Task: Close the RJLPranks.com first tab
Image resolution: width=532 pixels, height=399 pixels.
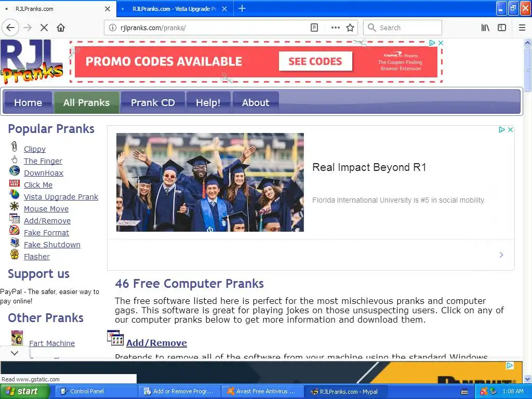Action: [108, 9]
